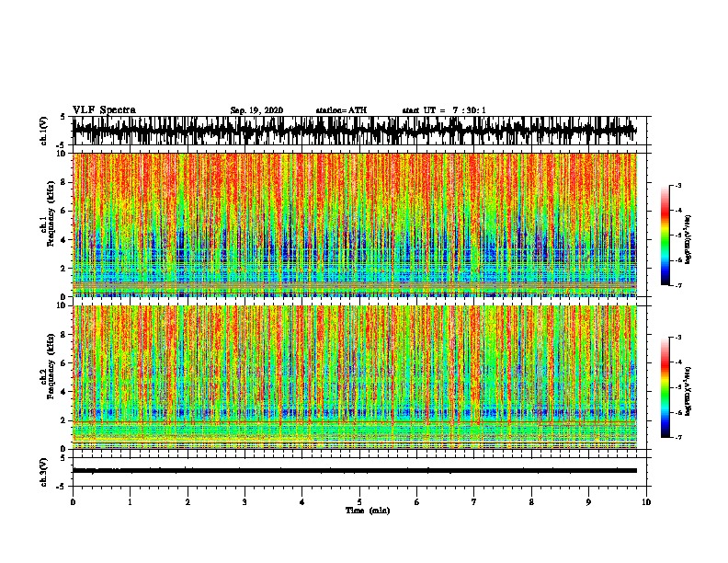
Task: Click the "4" tick on the ch.1 frequency axis
Action: click(64, 240)
